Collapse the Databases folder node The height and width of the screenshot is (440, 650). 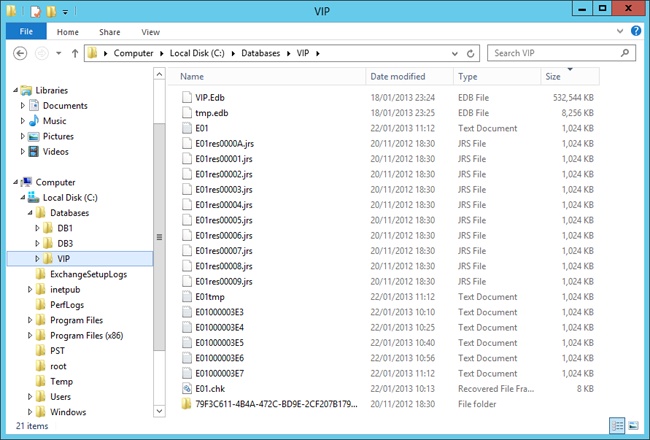coord(30,213)
